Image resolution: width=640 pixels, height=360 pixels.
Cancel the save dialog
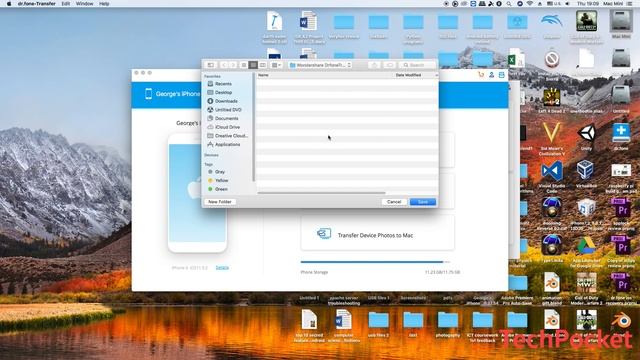(x=394, y=202)
